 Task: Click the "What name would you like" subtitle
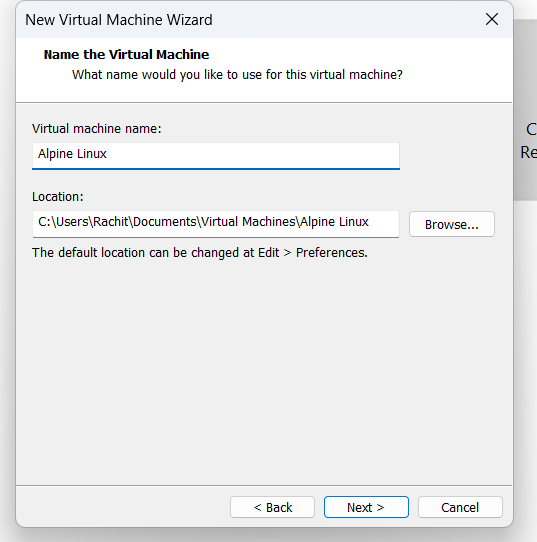point(237,75)
